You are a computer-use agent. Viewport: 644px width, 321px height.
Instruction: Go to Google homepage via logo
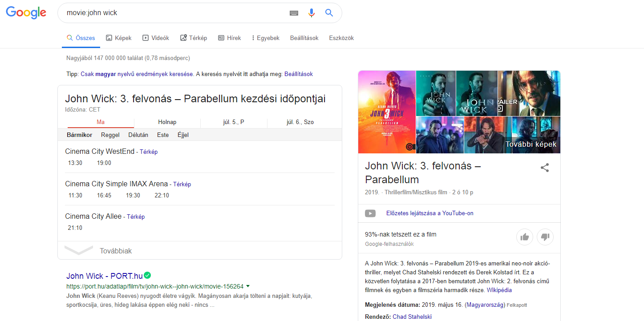tap(26, 13)
